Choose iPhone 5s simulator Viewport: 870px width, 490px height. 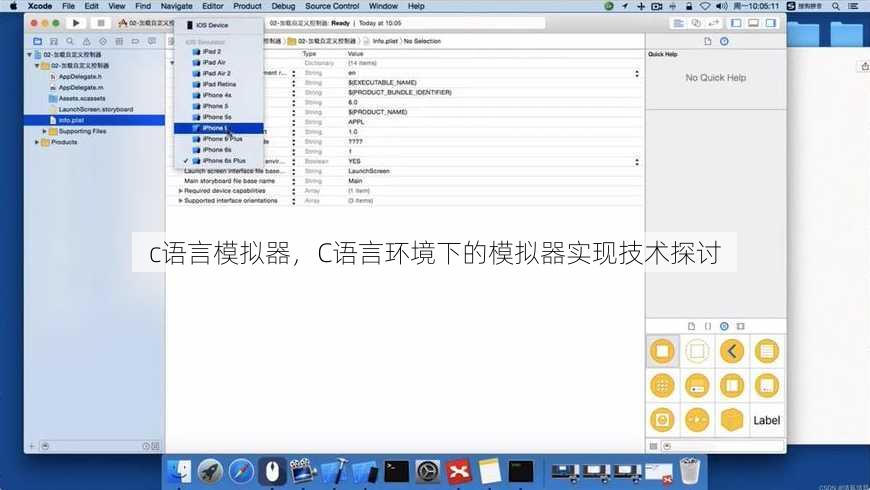pyautogui.click(x=219, y=117)
